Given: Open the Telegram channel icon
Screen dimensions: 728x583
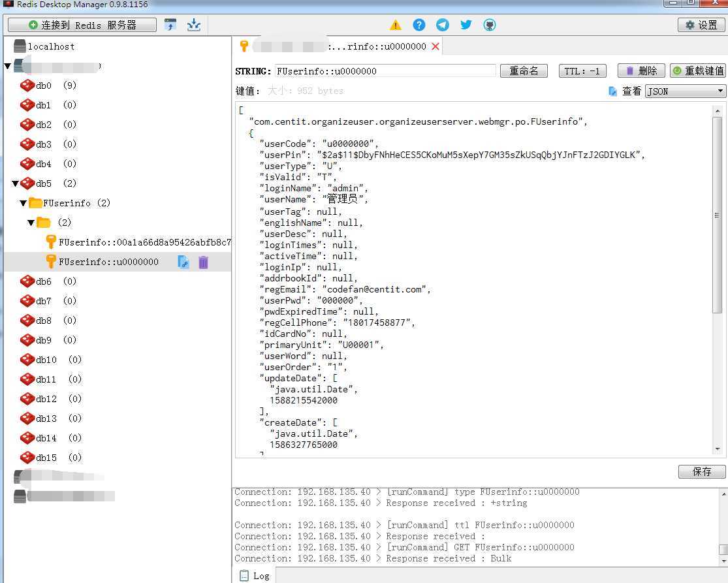Looking at the screenshot, I should pyautogui.click(x=443, y=25).
